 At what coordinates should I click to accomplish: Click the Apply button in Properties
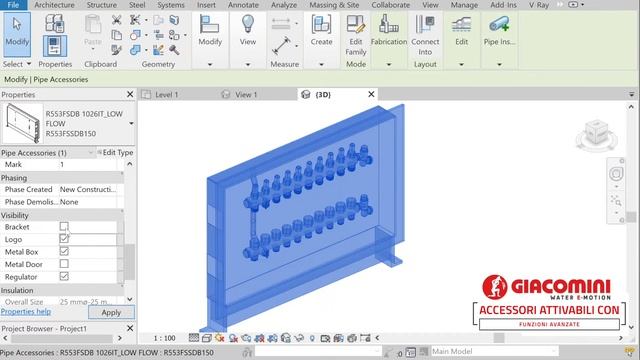coord(111,313)
